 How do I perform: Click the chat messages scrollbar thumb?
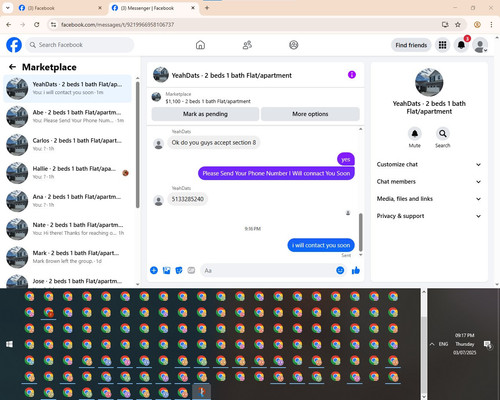[x=360, y=232]
